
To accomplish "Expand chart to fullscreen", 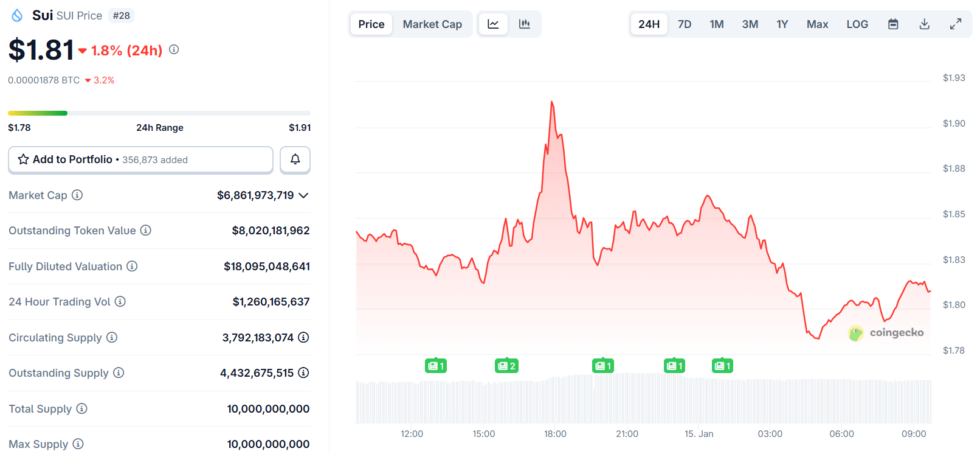I will 955,24.
